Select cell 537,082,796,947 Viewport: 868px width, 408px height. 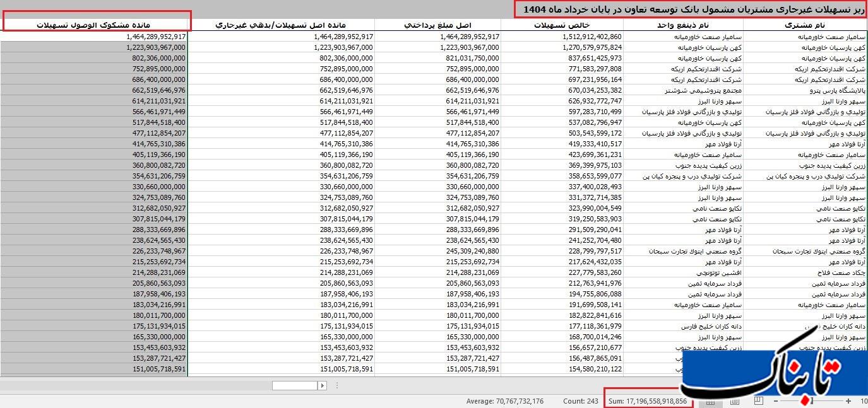tap(562, 122)
